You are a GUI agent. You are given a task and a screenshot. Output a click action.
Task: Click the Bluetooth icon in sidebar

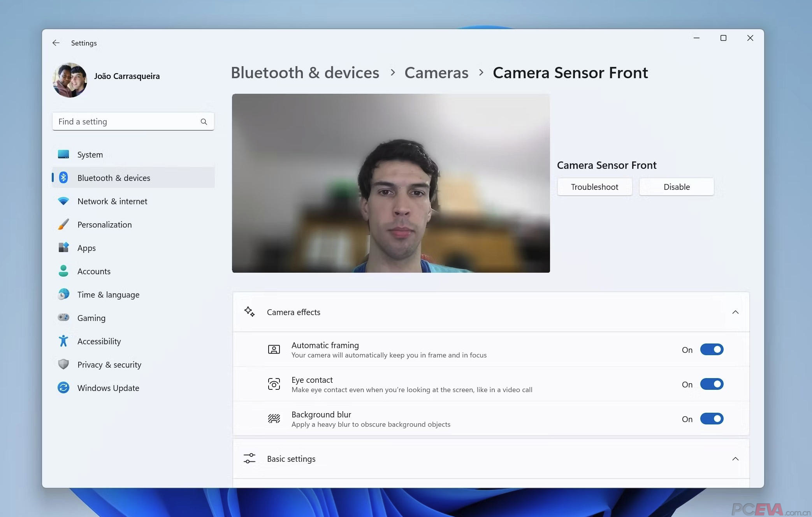tap(63, 178)
